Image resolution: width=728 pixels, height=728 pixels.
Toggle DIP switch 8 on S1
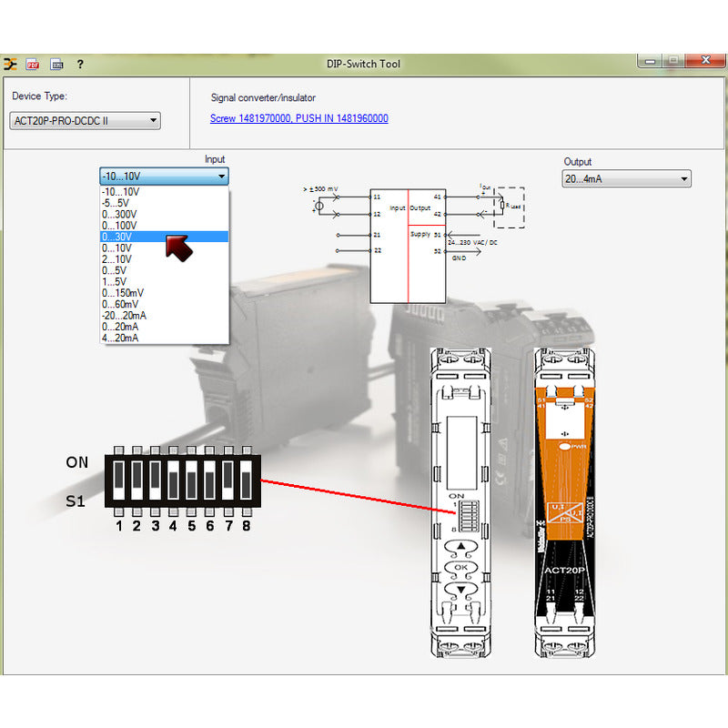click(246, 480)
